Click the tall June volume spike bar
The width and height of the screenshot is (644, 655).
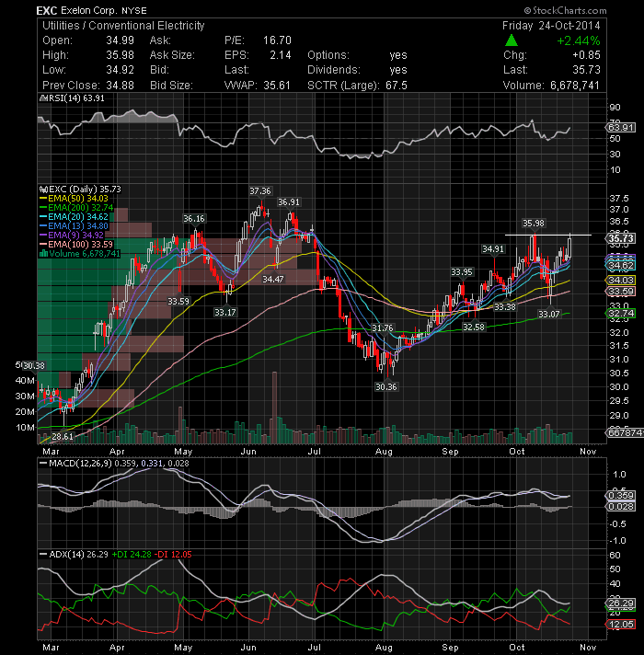274,408
